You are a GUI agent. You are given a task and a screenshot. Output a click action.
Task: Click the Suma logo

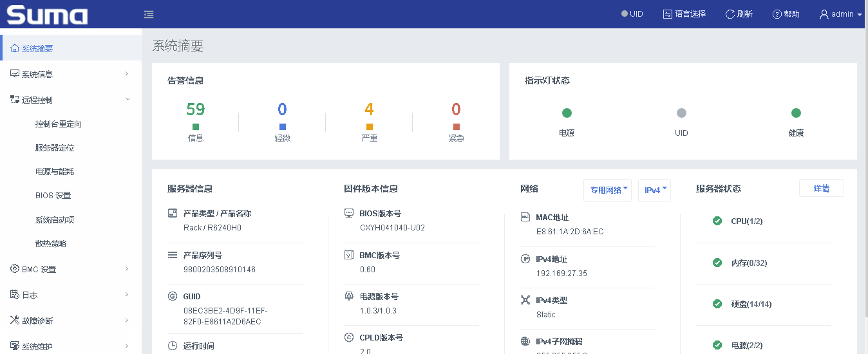pos(47,14)
